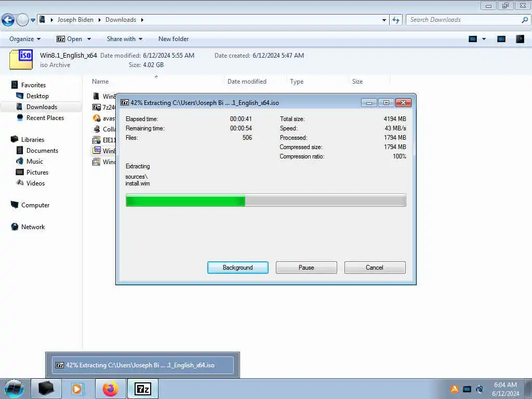Select the Win8 iso file icon
Screen dimensions: 532x399
click(x=97, y=150)
